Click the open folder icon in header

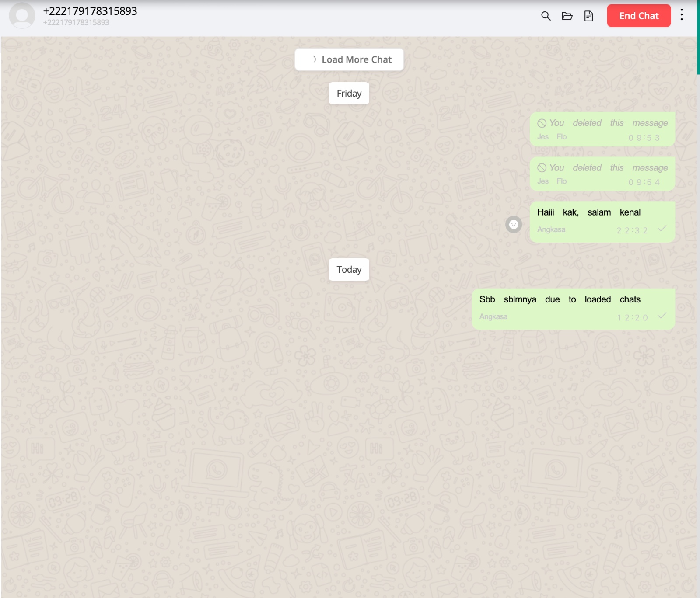pyautogui.click(x=567, y=16)
